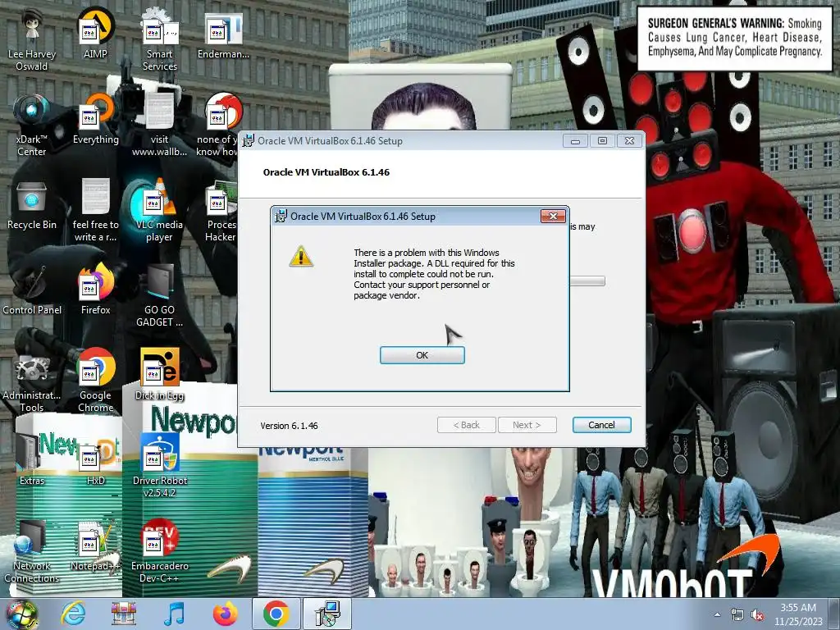840x630 pixels.
Task: Open the Dick in Egg desktop shortcut
Action: coord(160,375)
